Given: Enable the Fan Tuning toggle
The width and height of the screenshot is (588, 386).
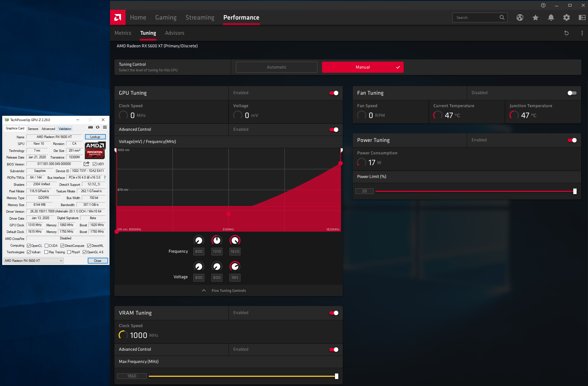Looking at the screenshot, I should tap(572, 93).
